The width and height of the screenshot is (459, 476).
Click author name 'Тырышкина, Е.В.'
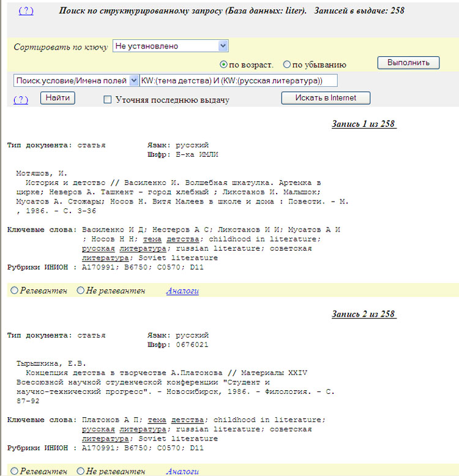coord(51,363)
